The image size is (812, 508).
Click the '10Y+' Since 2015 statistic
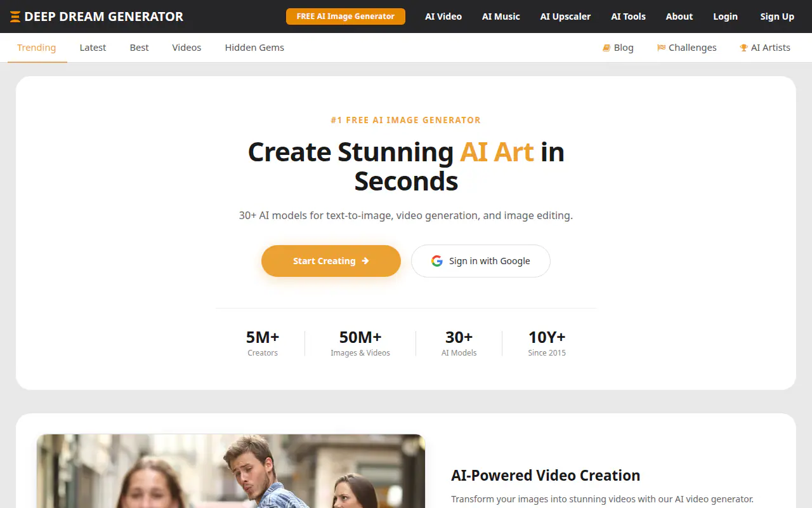(x=547, y=344)
